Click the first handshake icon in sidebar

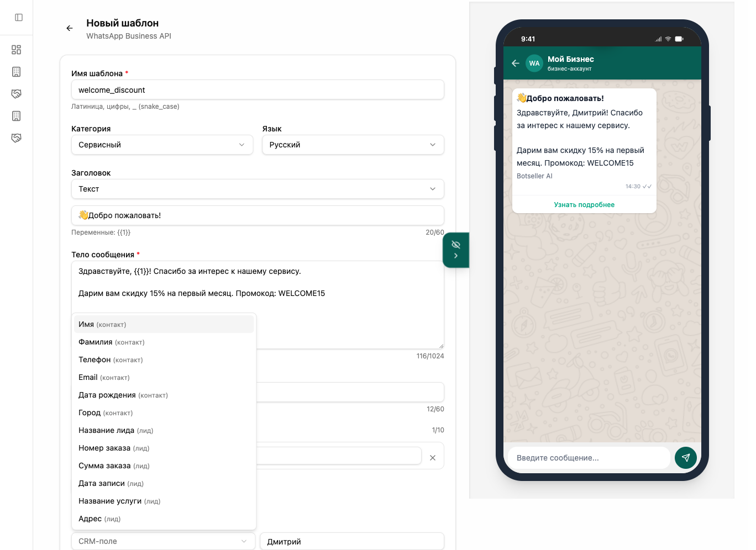pyautogui.click(x=17, y=94)
